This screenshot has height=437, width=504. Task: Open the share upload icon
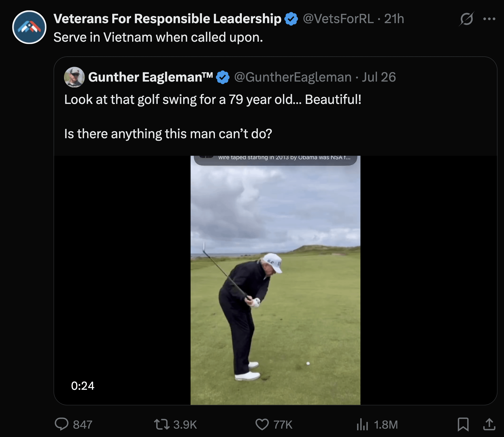point(489,424)
